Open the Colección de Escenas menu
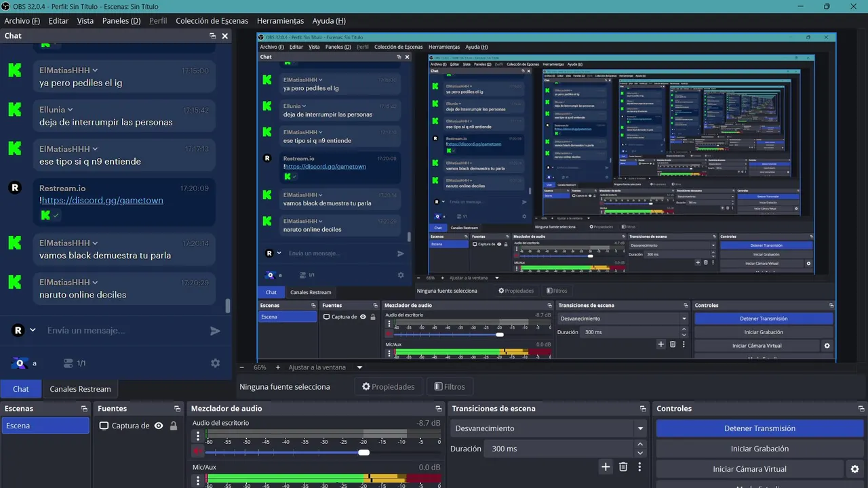The image size is (868, 488). pos(212,21)
